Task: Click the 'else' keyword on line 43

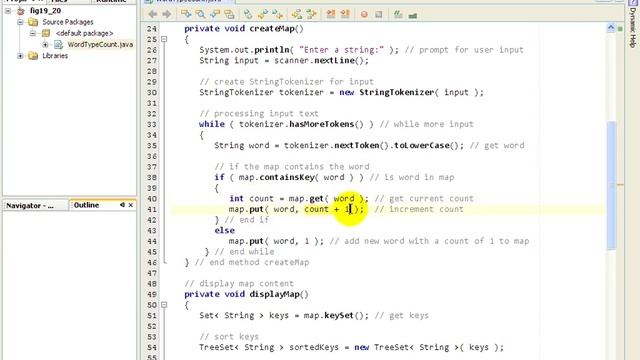Action: click(224, 231)
